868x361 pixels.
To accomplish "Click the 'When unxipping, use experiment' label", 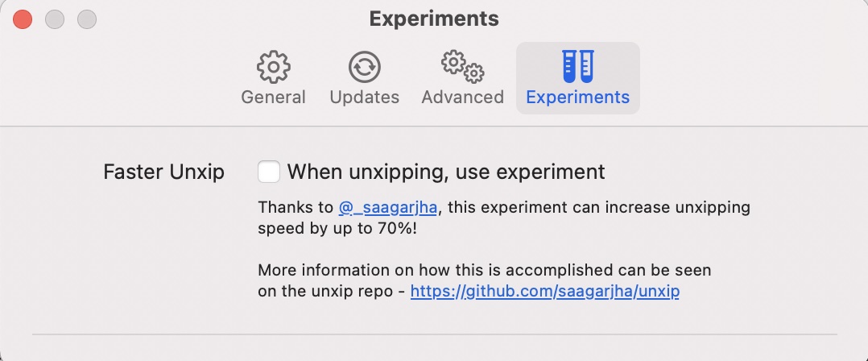I will pyautogui.click(x=445, y=172).
